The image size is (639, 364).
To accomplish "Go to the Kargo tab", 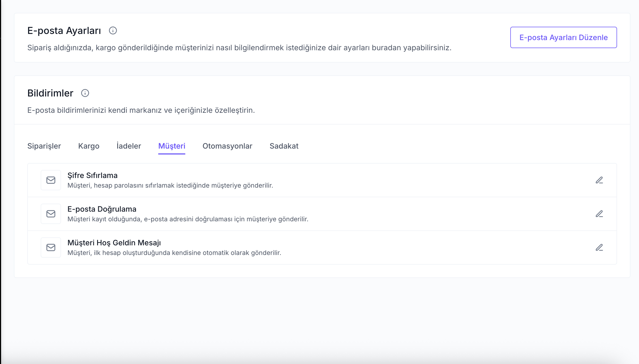I will pos(89,146).
